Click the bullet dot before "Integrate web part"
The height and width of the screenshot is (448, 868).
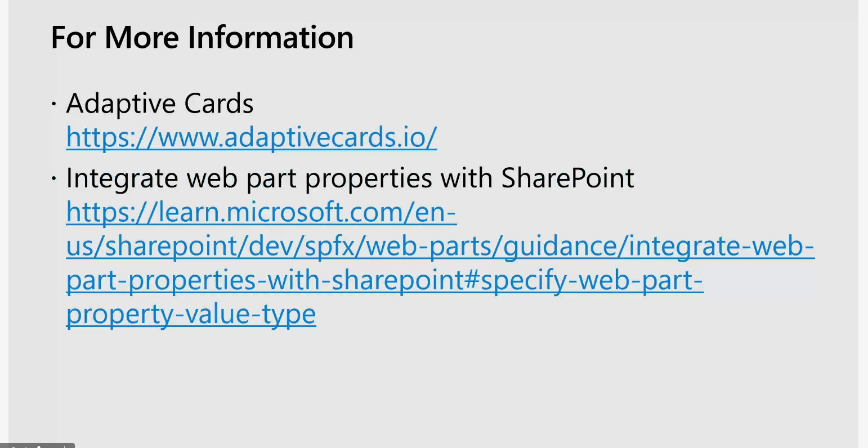(54, 179)
